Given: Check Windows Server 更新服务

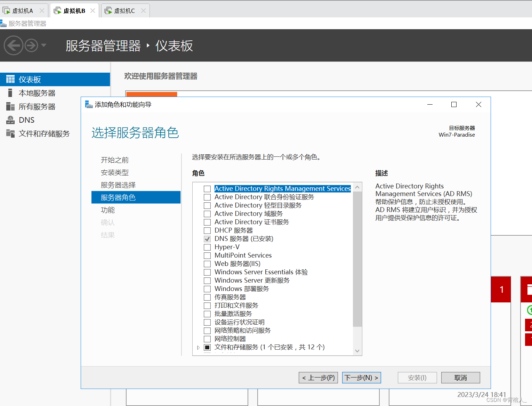Looking at the screenshot, I should [207, 281].
